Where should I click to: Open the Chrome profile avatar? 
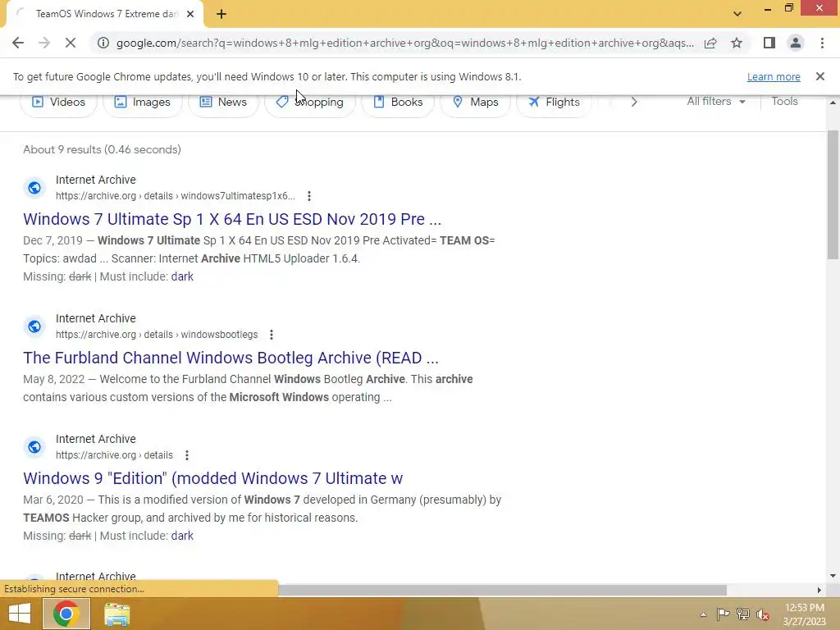pyautogui.click(x=796, y=43)
